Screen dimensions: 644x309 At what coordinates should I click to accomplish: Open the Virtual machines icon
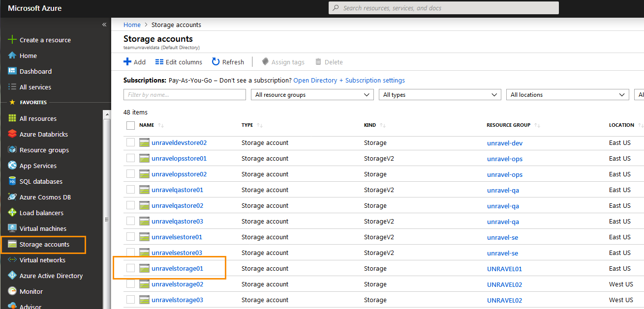coord(12,228)
